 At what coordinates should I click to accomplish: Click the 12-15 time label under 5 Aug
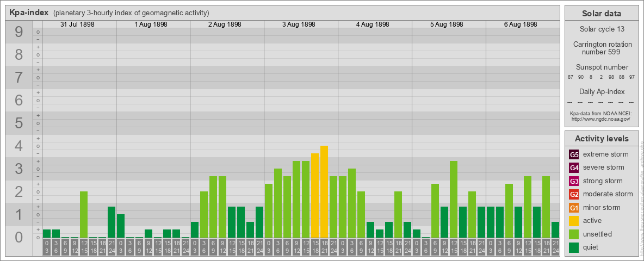[454, 247]
